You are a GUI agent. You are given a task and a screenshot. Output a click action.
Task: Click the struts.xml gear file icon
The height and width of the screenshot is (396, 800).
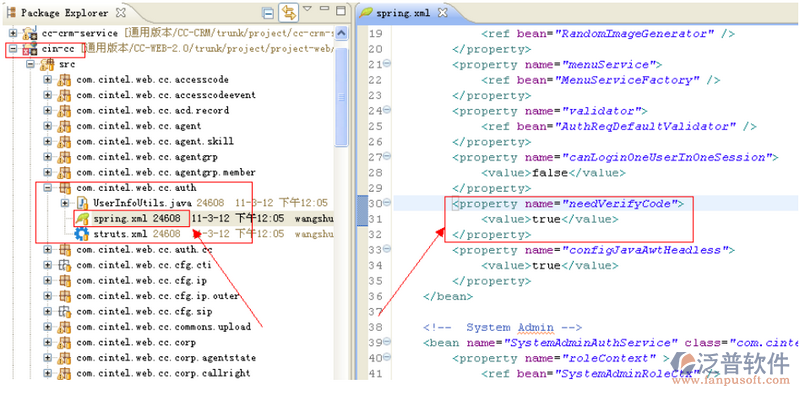coord(82,234)
